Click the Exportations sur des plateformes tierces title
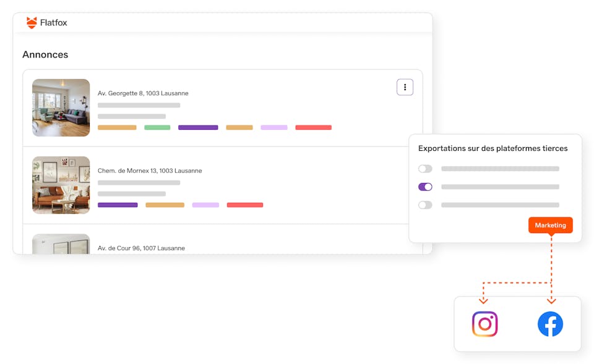Image resolution: width=594 pixels, height=364 pixels. coord(493,148)
